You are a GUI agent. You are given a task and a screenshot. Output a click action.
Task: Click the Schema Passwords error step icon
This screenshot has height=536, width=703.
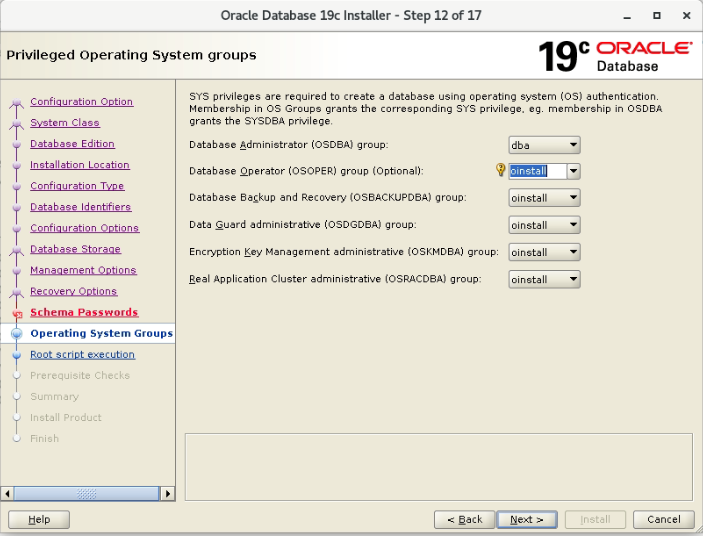pyautogui.click(x=17, y=314)
